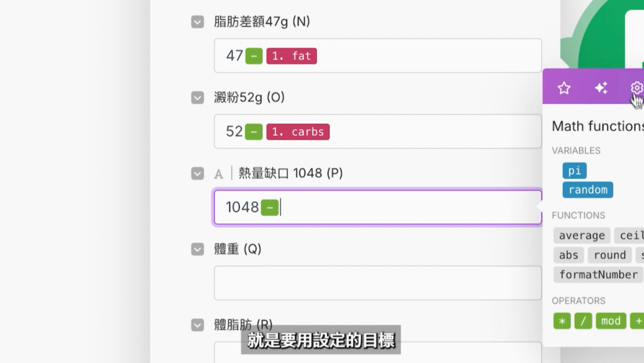Toggle the checkbox beside 澱粉52g (O)
This screenshot has height=363, width=644.
point(197,98)
